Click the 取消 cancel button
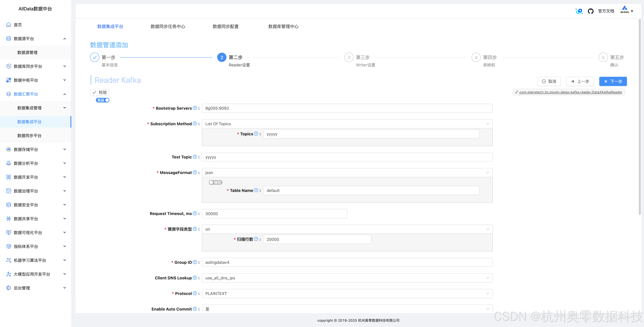 coord(549,81)
